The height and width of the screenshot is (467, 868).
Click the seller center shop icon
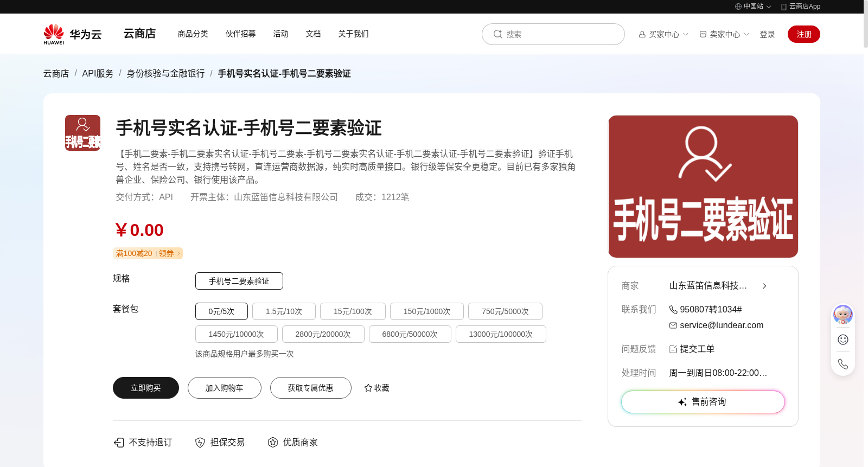pyautogui.click(x=703, y=34)
